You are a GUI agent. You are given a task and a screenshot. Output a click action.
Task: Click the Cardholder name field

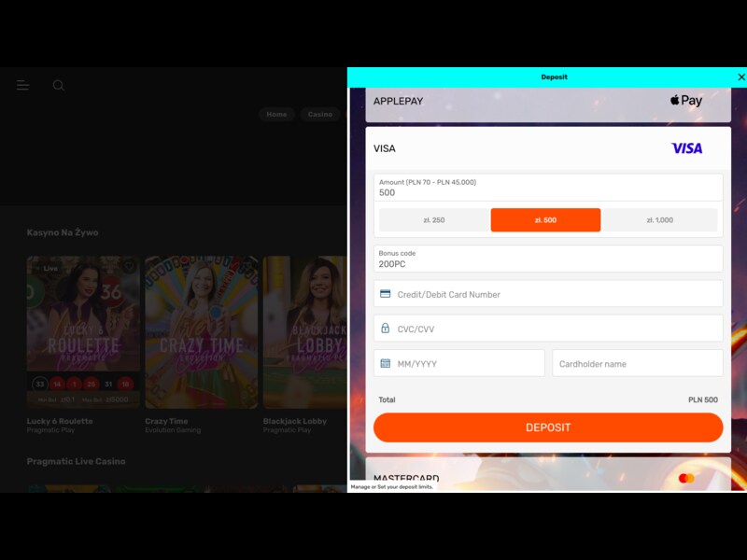(x=638, y=364)
